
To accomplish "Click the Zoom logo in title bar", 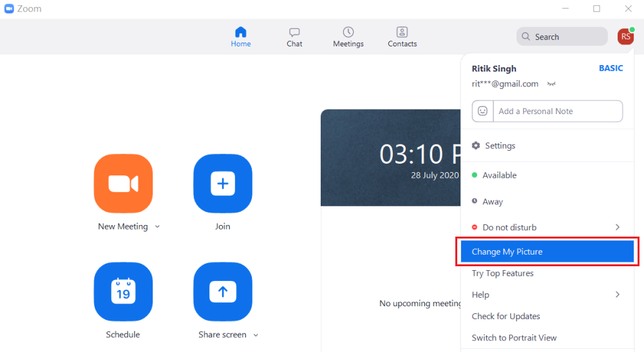I will (9, 8).
